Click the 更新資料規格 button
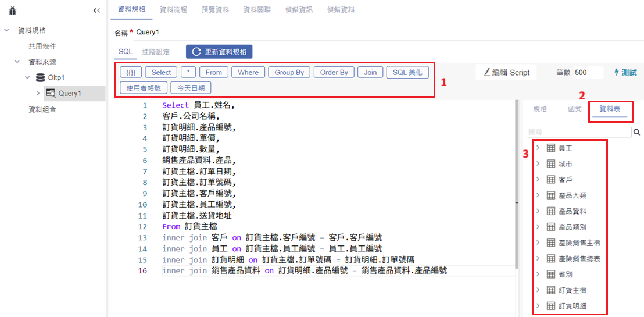644x317 pixels. [219, 52]
